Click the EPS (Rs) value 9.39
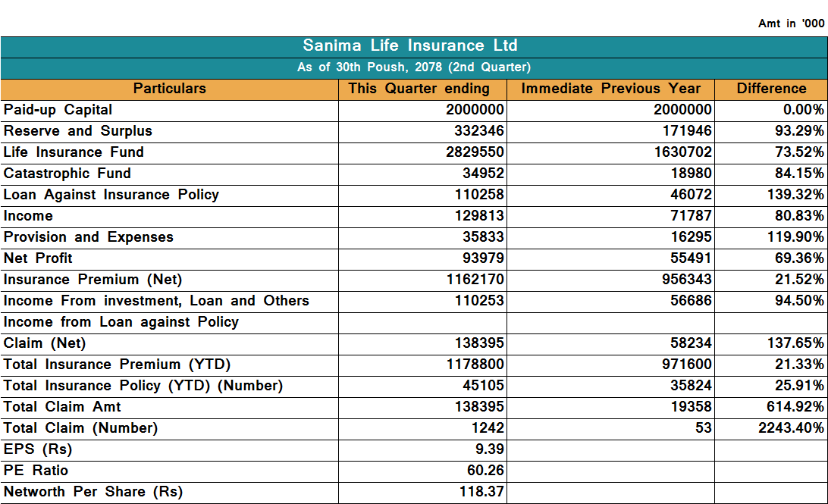Viewport: 828px width, 504px height. [x=489, y=449]
